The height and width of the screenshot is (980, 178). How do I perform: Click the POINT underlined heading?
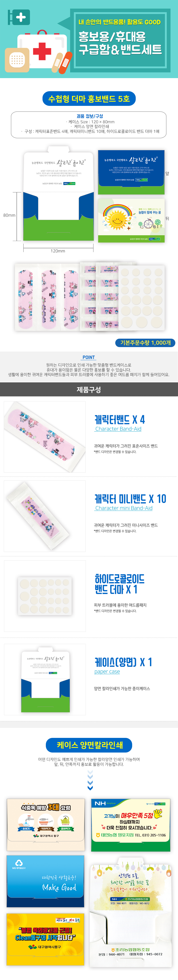(88, 357)
